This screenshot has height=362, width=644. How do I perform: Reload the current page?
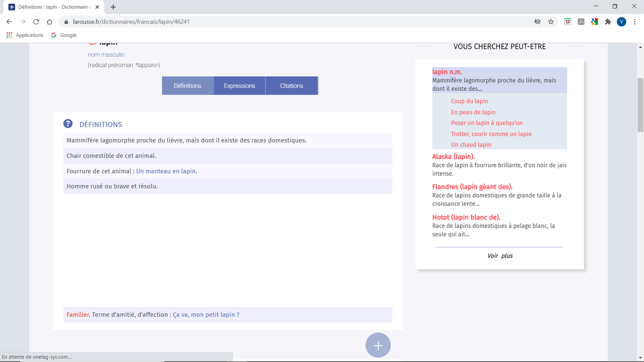[36, 22]
